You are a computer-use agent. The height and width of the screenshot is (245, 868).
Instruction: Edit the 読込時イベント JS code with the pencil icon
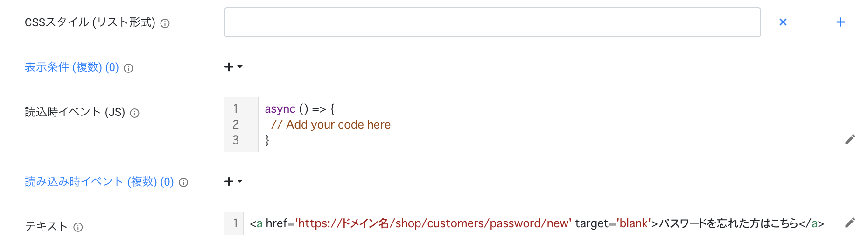point(850,139)
